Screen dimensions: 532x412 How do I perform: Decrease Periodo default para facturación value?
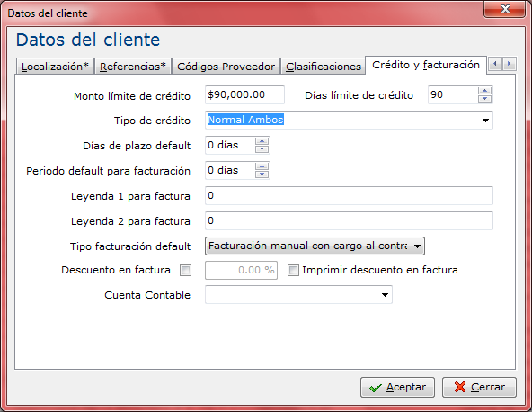tap(262, 175)
